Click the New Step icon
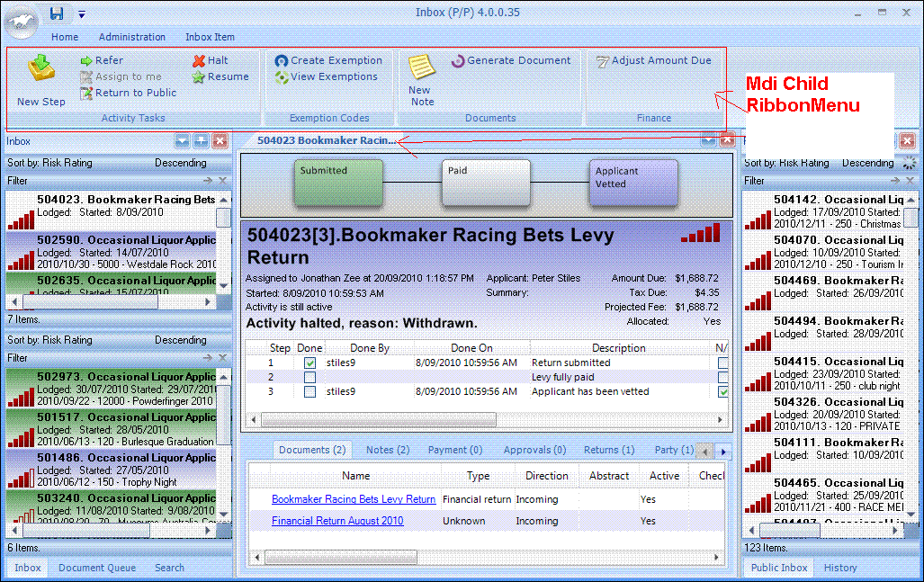Image resolution: width=924 pixels, height=582 pixels. tap(40, 69)
